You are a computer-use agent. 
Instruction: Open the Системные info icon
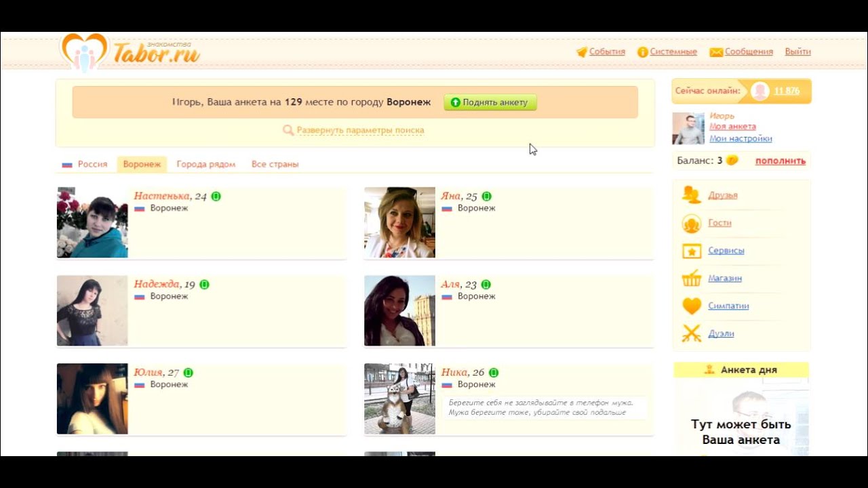click(x=642, y=52)
